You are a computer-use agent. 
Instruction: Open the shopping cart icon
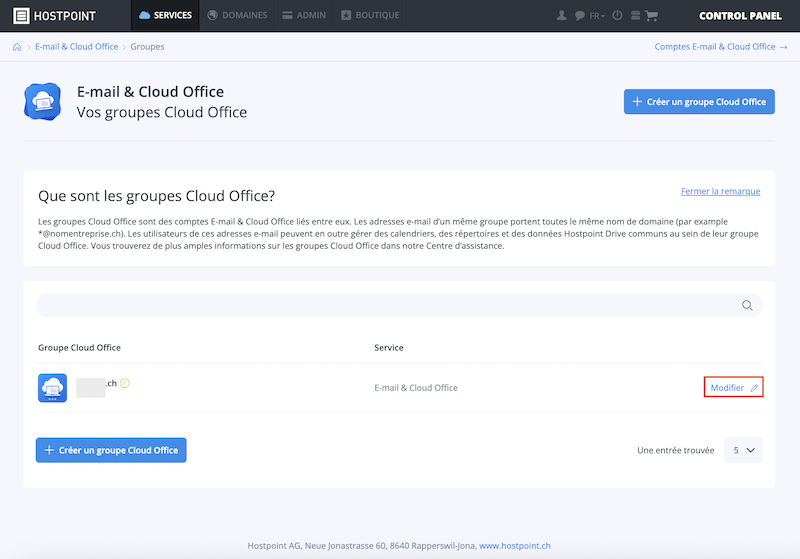(x=651, y=16)
